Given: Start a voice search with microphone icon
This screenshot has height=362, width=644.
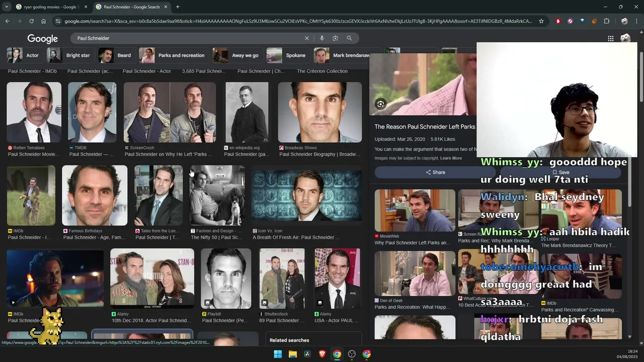Looking at the screenshot, I should (322, 38).
